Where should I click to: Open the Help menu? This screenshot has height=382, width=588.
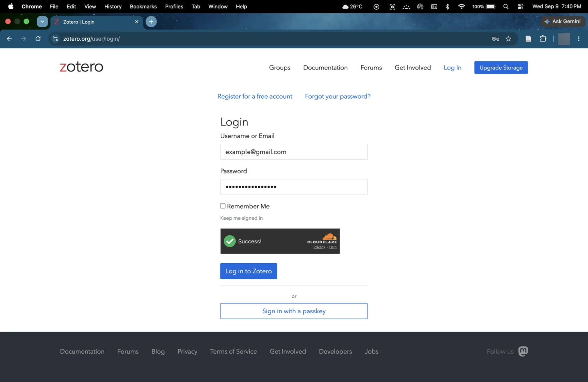coord(241,6)
